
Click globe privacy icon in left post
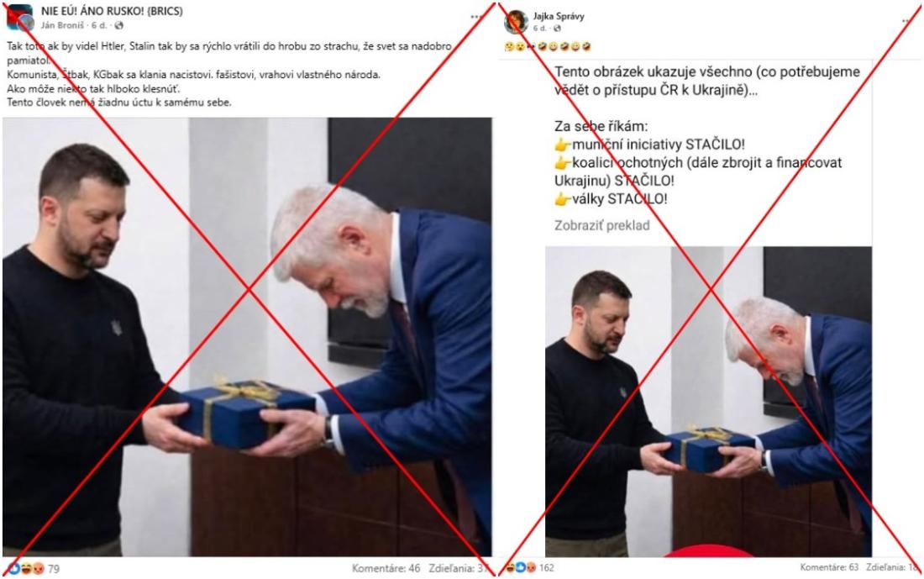coord(119,25)
